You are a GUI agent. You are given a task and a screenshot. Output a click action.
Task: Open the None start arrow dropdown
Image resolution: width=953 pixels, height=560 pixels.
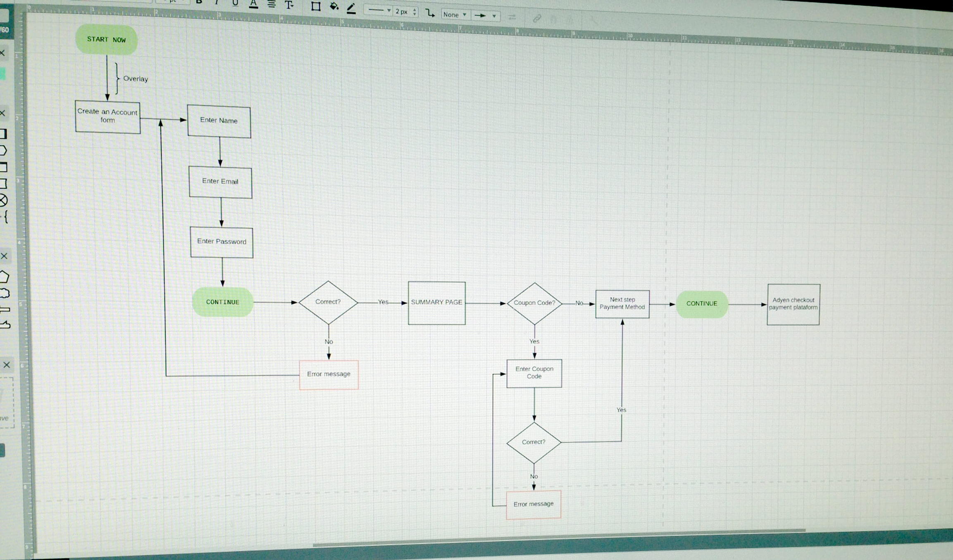tap(455, 14)
